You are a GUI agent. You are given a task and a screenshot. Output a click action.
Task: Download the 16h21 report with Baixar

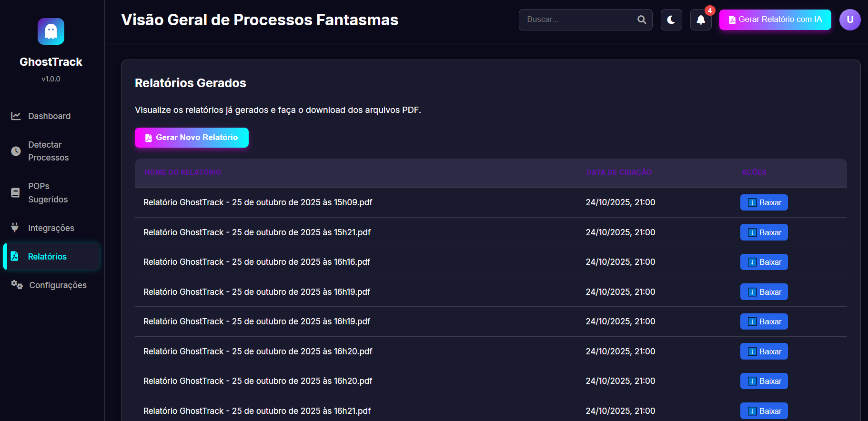click(x=764, y=411)
